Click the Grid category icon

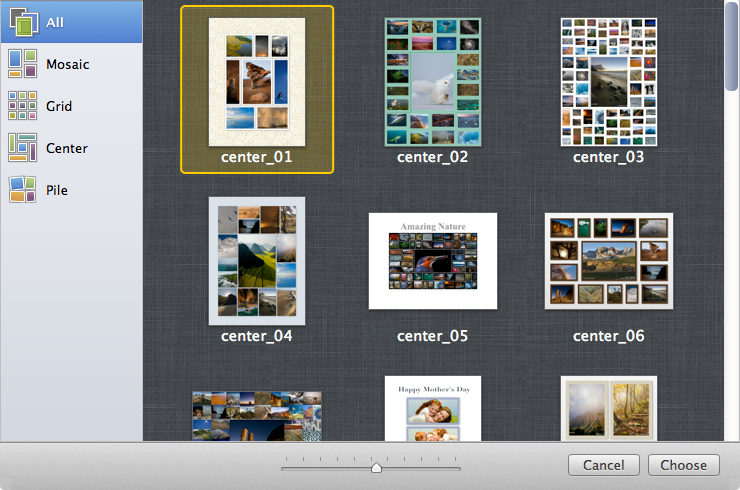tap(22, 106)
